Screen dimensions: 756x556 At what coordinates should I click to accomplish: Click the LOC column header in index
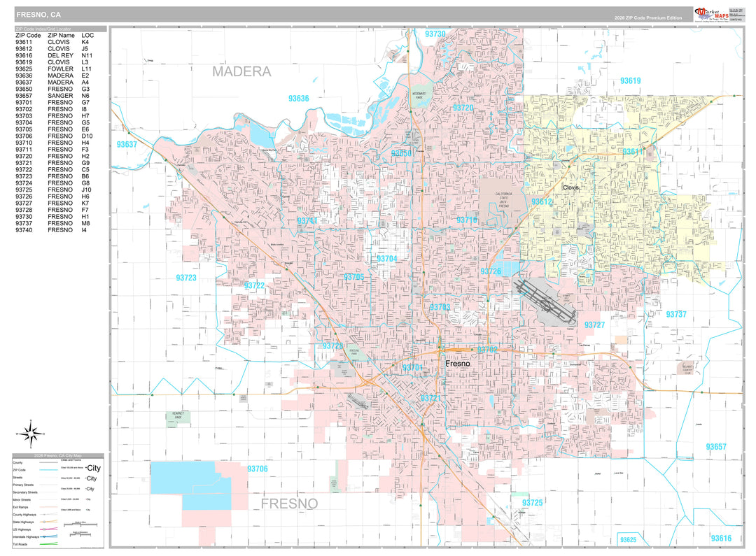[x=87, y=36]
